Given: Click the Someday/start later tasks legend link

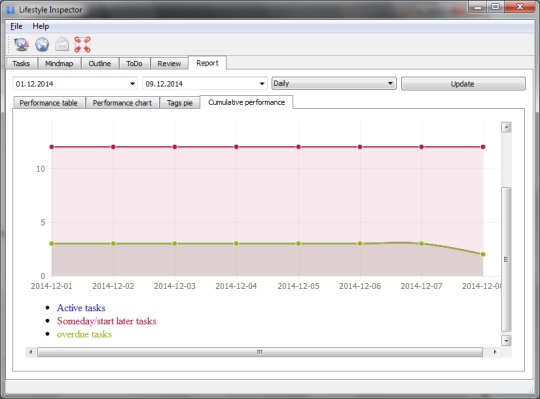Looking at the screenshot, I should (x=106, y=321).
